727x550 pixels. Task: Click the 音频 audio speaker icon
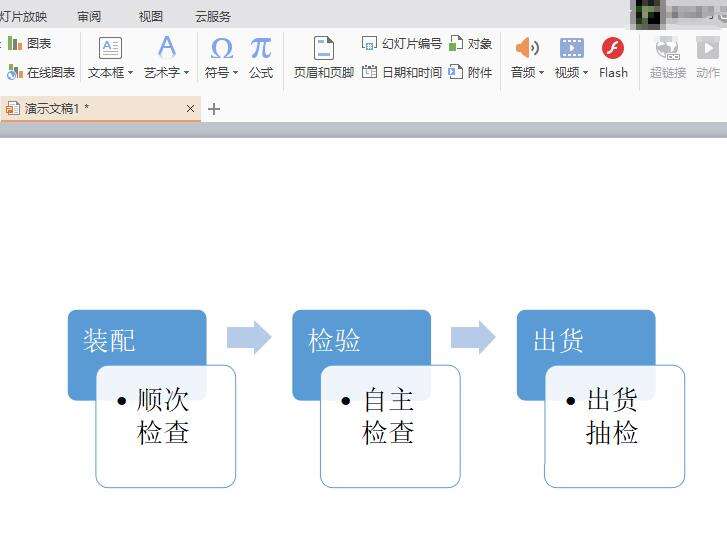coord(527,48)
